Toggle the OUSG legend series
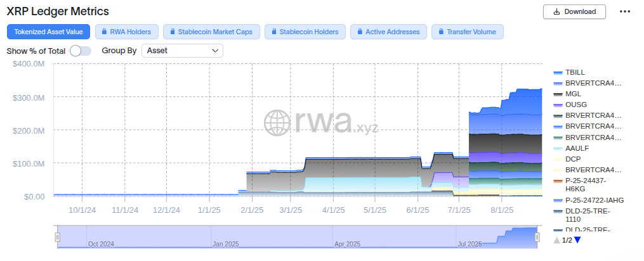This screenshot has width=644, height=261. 570,105
